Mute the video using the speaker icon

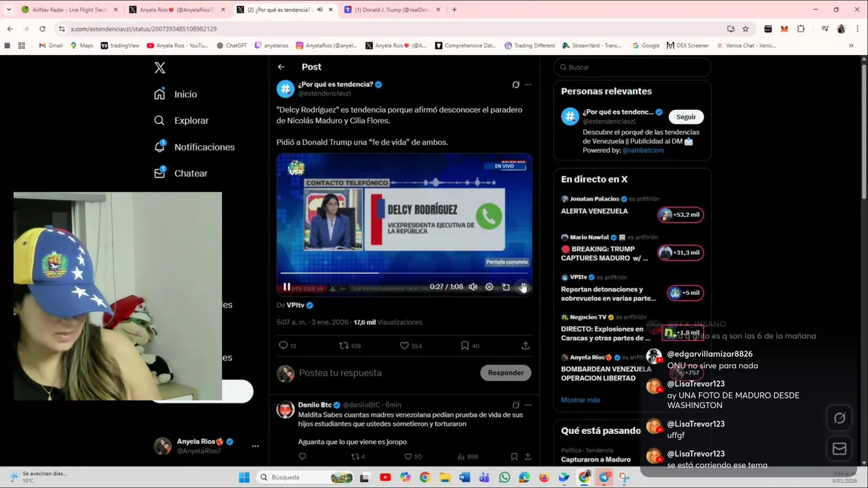point(473,287)
